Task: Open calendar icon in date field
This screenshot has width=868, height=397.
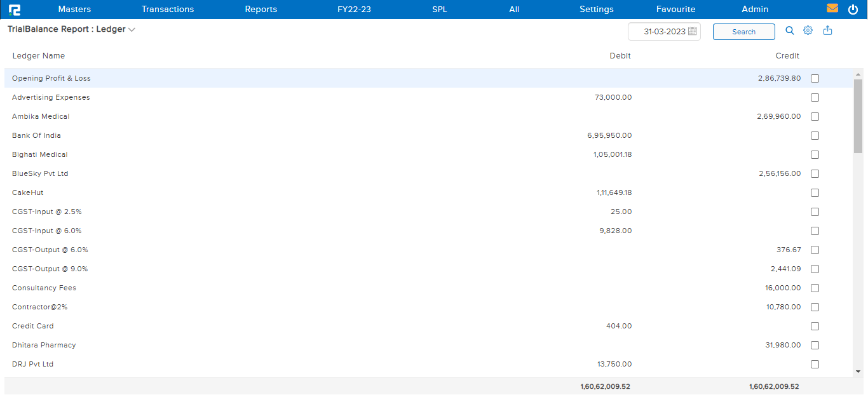Action: [693, 31]
